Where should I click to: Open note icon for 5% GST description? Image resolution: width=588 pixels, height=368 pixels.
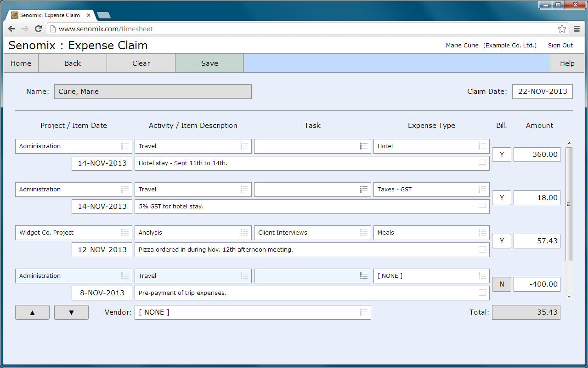point(482,206)
